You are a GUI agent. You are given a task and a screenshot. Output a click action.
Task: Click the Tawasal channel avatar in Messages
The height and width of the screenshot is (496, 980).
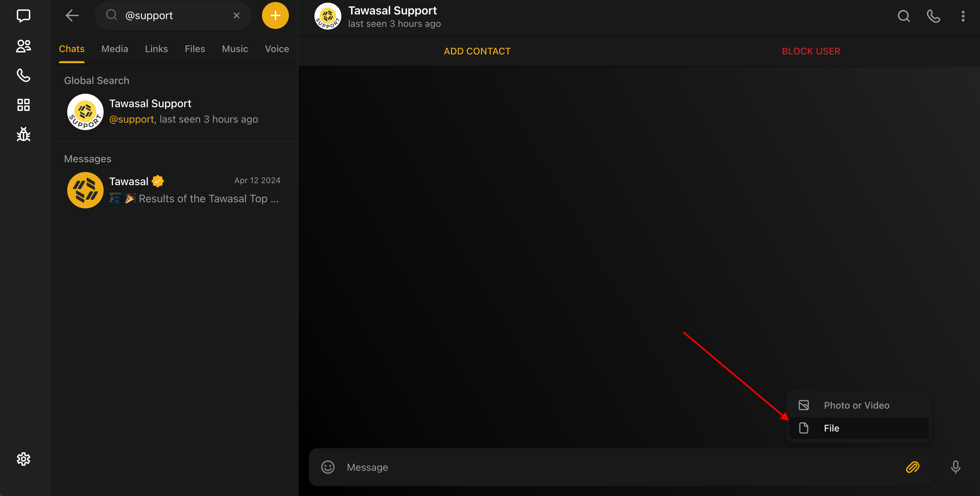(x=85, y=190)
